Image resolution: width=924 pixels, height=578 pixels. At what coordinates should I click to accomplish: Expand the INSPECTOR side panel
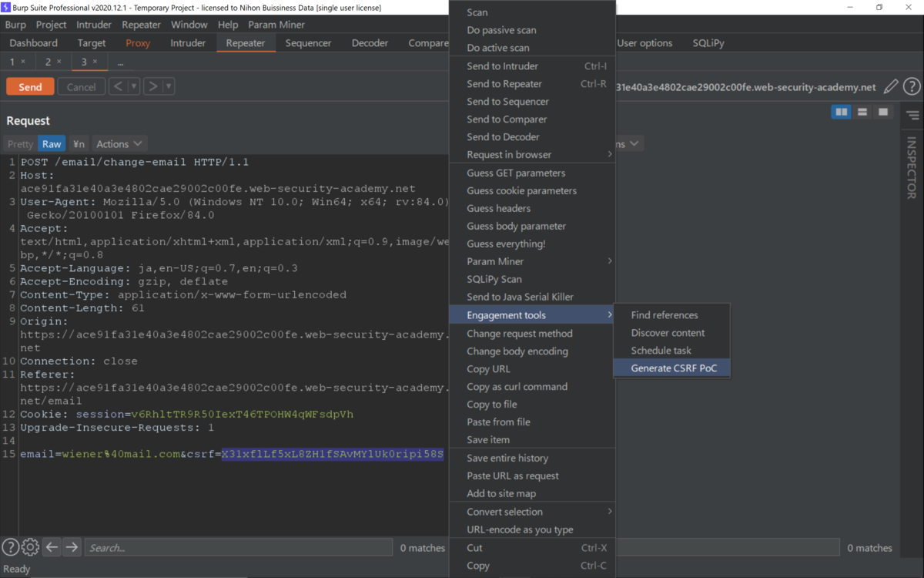(912, 168)
